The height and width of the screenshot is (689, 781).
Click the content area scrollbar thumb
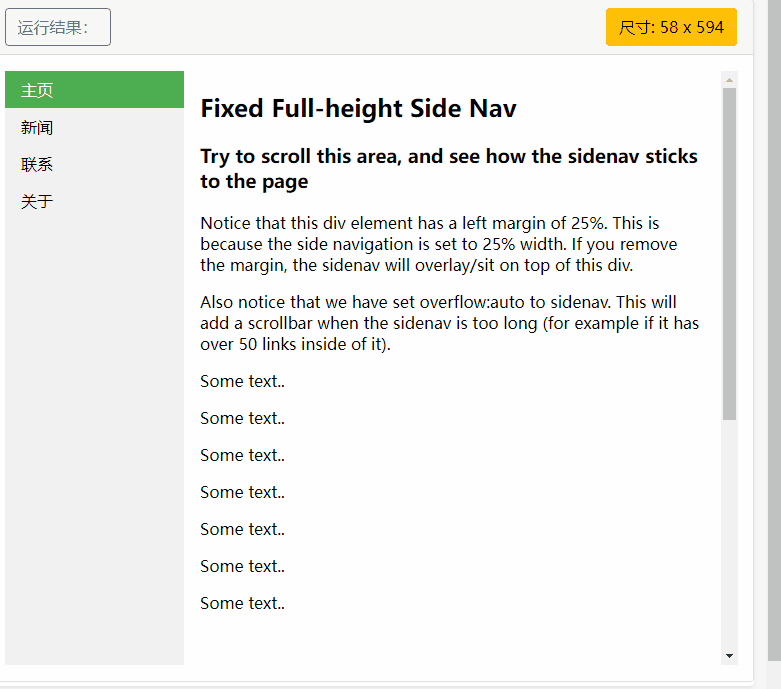coord(729,250)
